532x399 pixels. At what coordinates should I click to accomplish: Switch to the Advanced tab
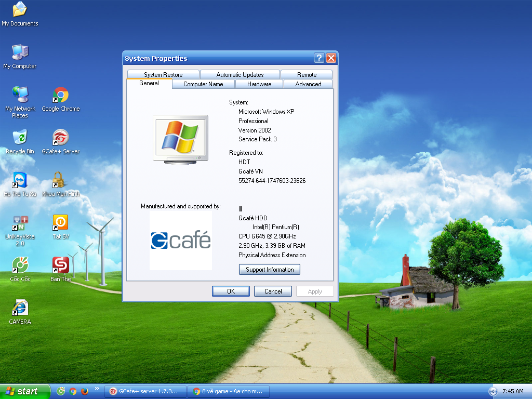(x=308, y=84)
